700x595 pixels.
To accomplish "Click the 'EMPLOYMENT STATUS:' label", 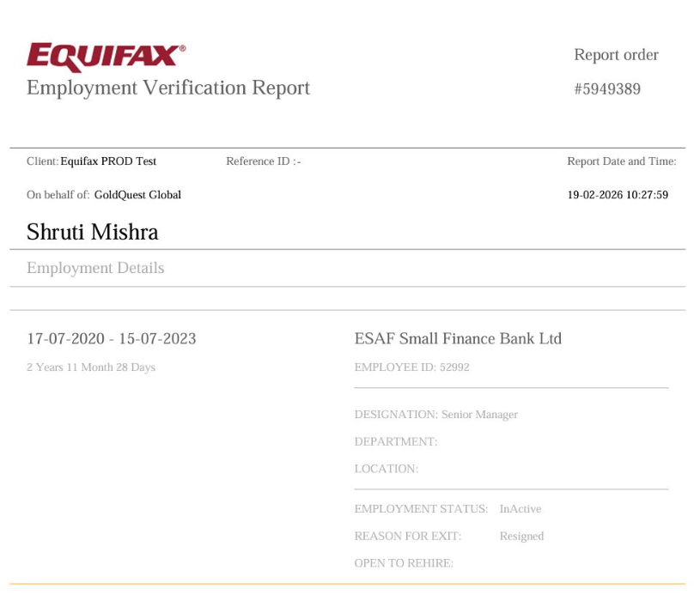I will [421, 509].
